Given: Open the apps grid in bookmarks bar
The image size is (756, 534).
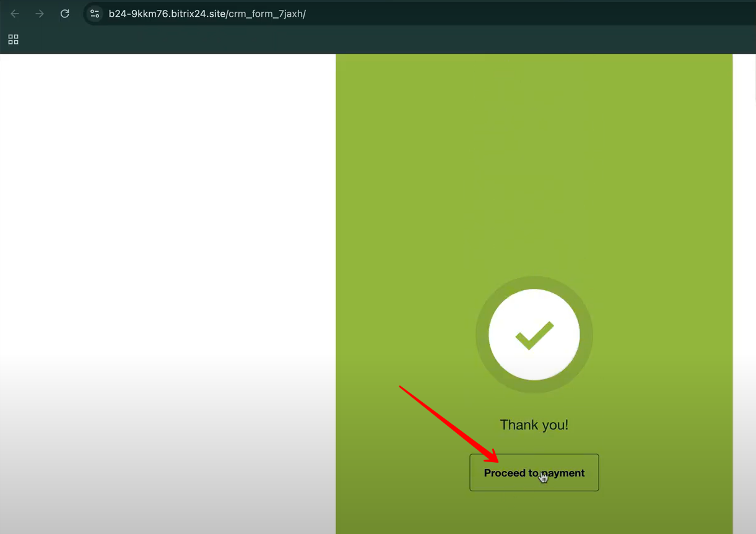Looking at the screenshot, I should [13, 40].
